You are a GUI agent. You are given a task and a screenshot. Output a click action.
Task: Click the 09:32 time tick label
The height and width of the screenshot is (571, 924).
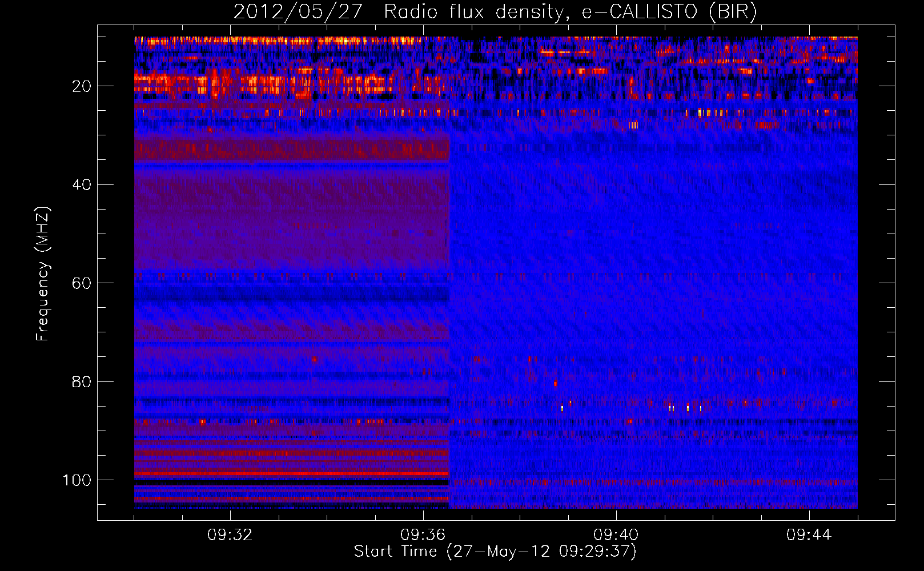pos(230,535)
